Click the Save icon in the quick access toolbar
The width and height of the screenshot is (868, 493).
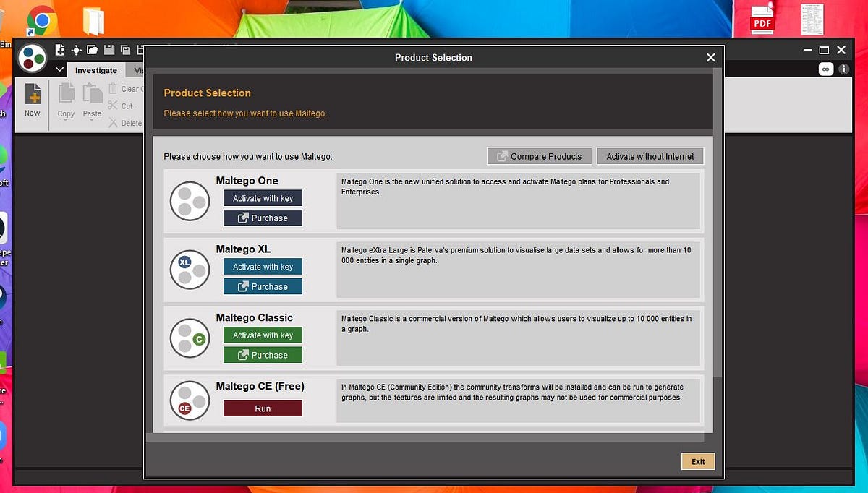(x=109, y=49)
